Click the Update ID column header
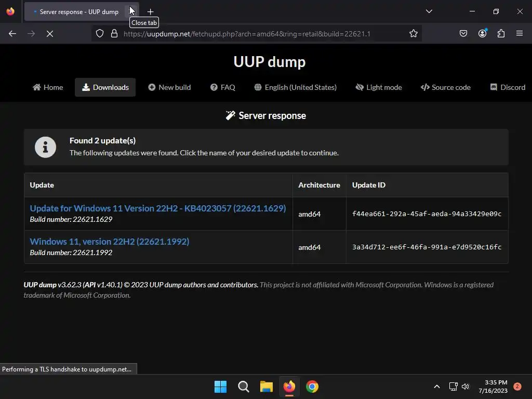532x399 pixels. 368,185
